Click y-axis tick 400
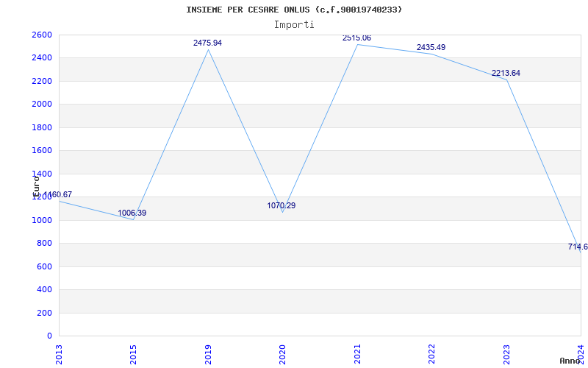Viewport: 588px width, 368px height. (x=44, y=289)
